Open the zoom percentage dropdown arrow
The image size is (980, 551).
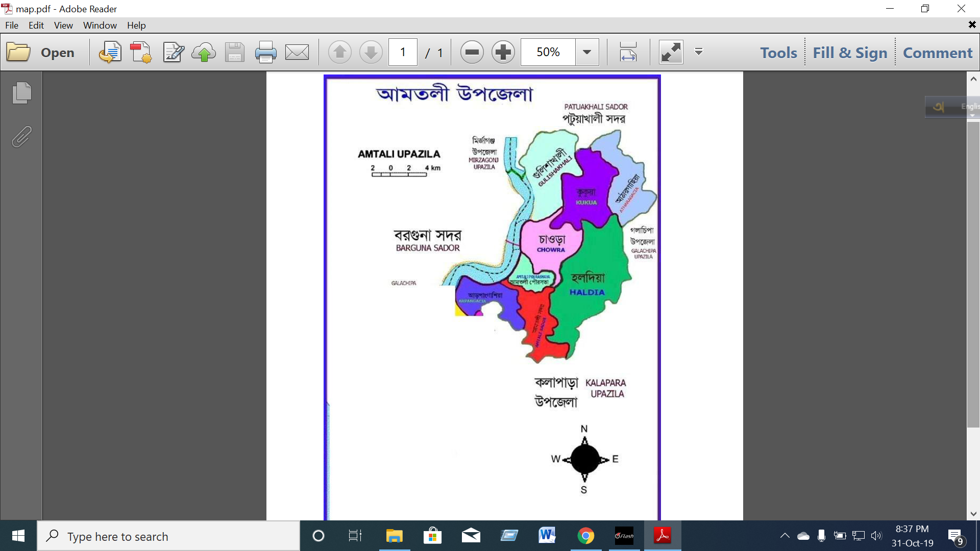pyautogui.click(x=587, y=52)
